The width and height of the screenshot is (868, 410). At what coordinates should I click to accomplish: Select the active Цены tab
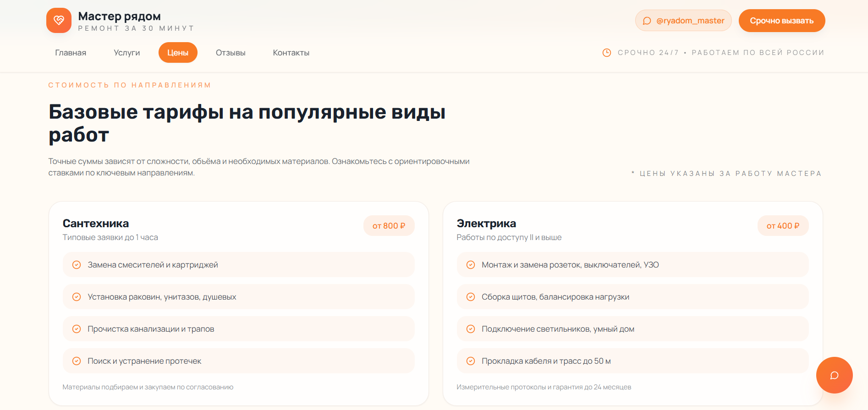pos(178,53)
